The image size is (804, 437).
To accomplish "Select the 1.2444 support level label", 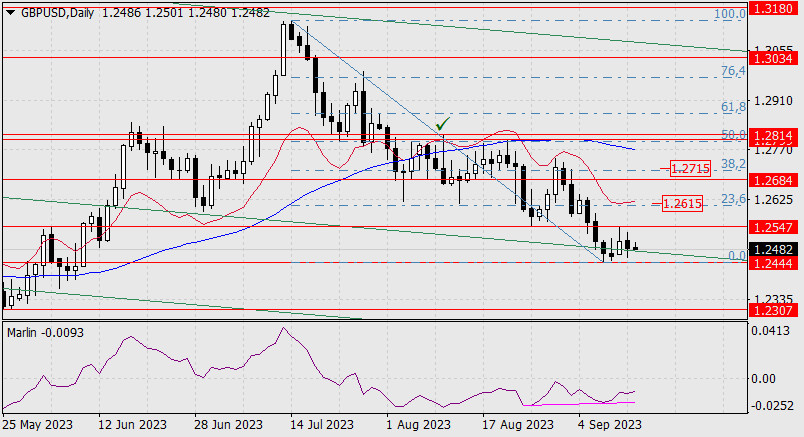I will (774, 263).
